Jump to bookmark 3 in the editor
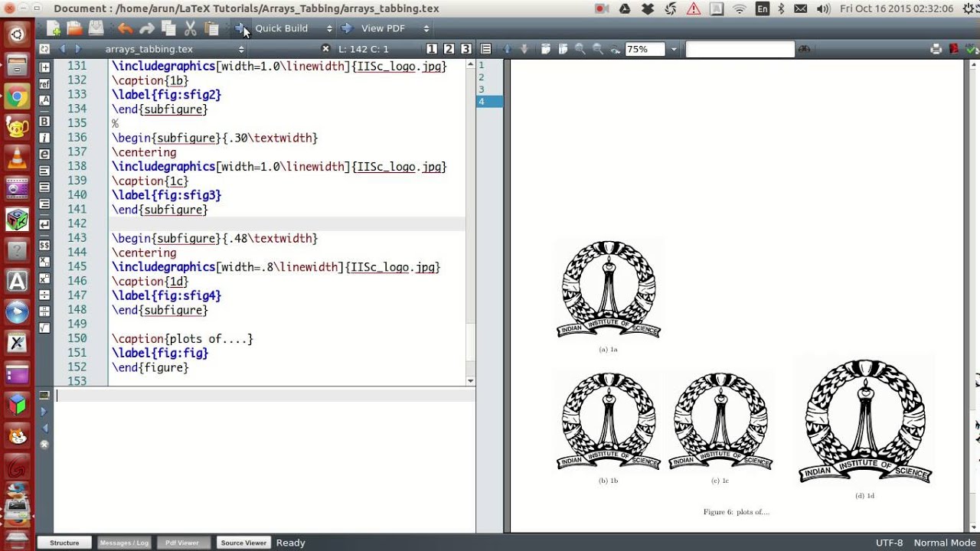Screen dimensions: 980x551 (466, 49)
